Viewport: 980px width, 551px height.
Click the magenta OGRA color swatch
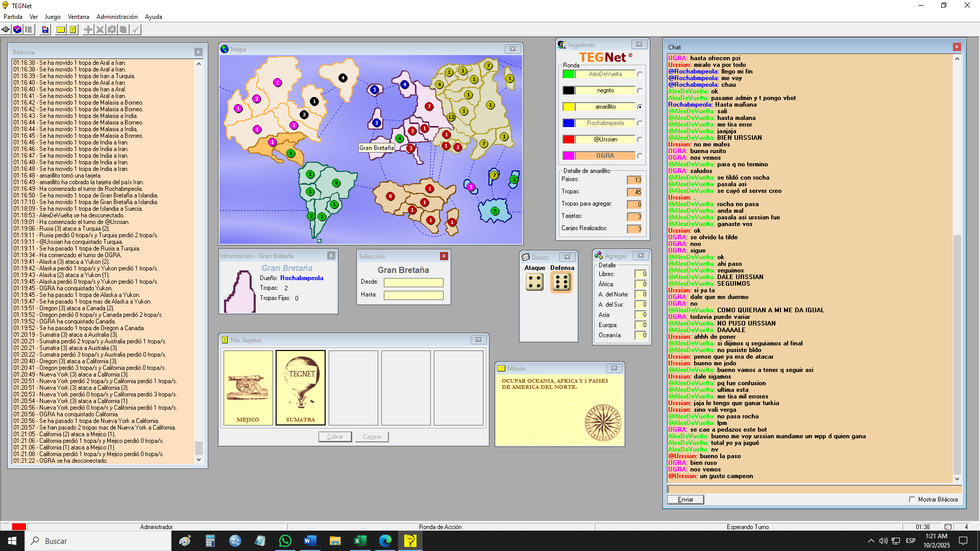pyautogui.click(x=568, y=156)
